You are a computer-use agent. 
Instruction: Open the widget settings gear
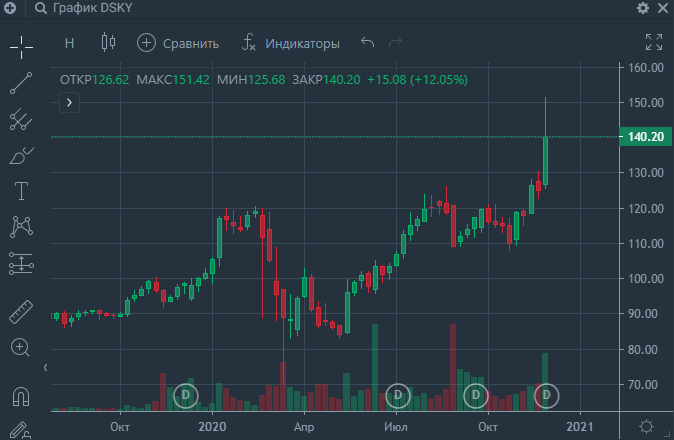(x=643, y=8)
